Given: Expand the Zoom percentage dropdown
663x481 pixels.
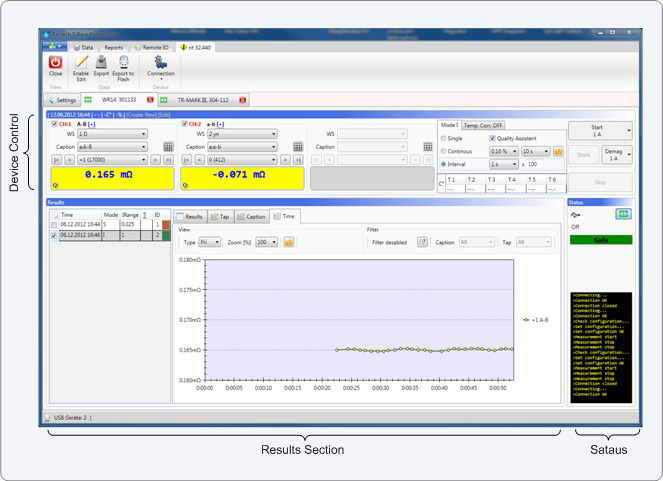Looking at the screenshot, I should tap(266, 242).
